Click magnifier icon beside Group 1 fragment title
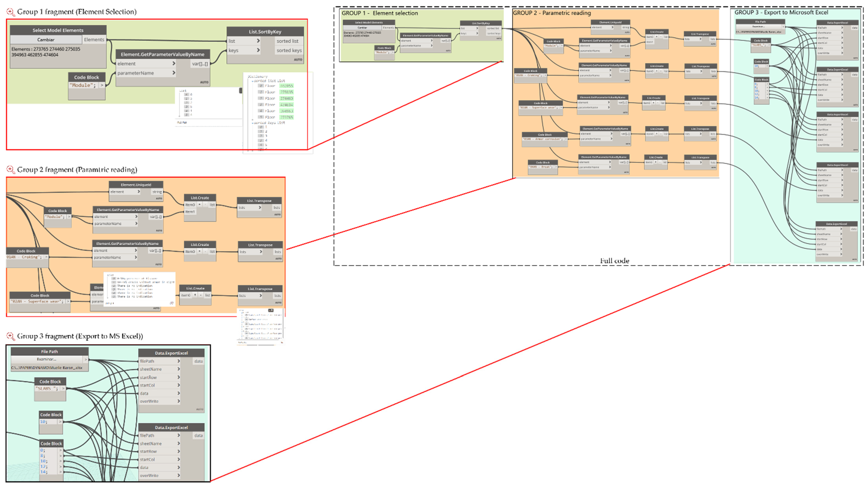 tap(10, 12)
